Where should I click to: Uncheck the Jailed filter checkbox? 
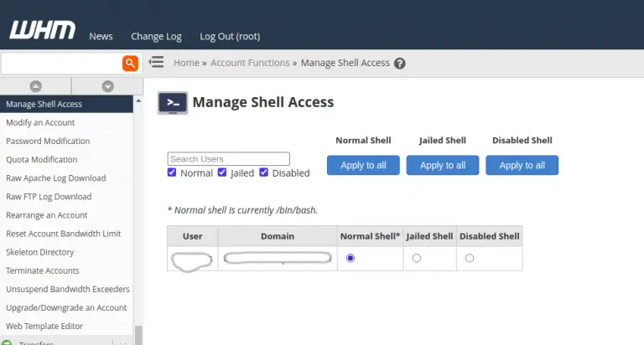222,172
